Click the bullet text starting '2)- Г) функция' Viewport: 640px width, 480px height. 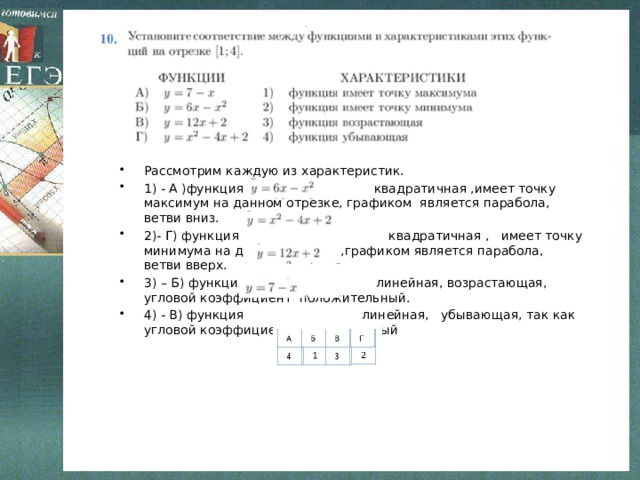[x=363, y=251]
